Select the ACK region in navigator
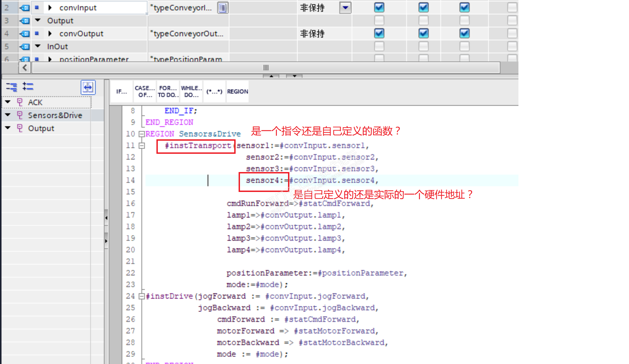 (35, 103)
